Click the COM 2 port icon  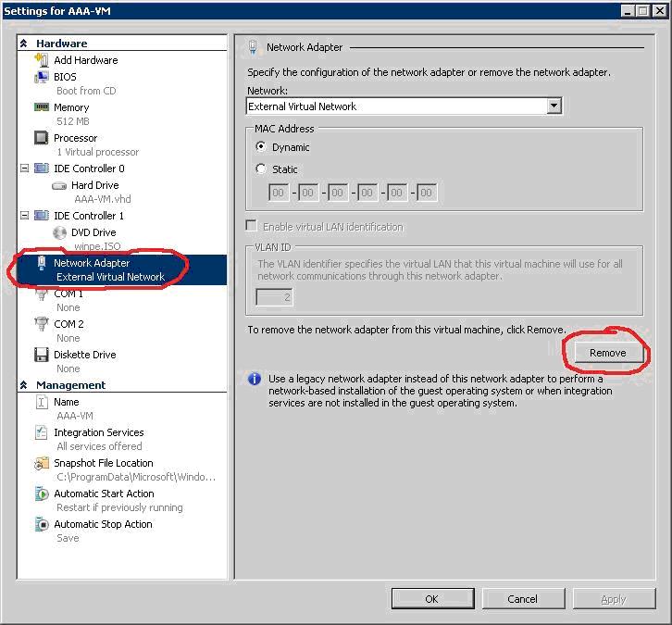point(41,324)
